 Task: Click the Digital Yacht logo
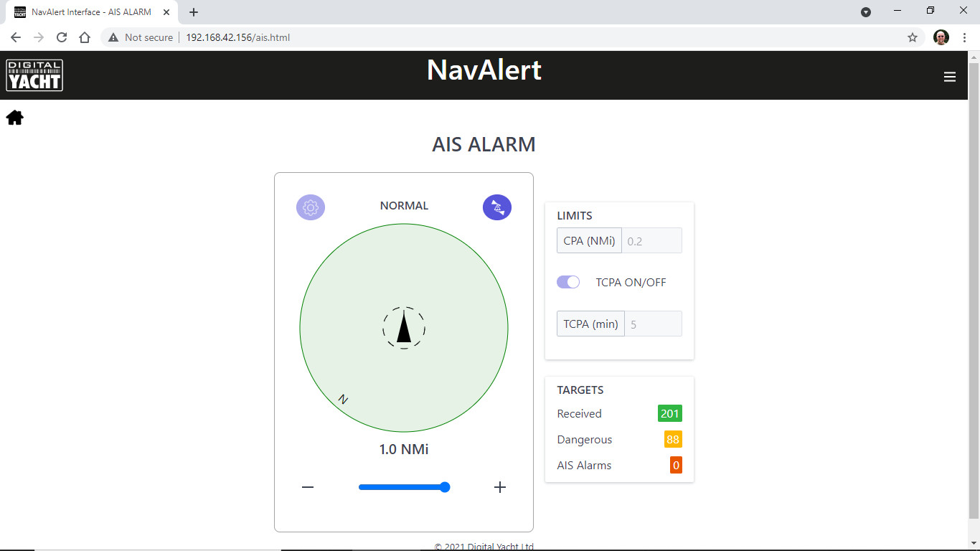pyautogui.click(x=34, y=75)
